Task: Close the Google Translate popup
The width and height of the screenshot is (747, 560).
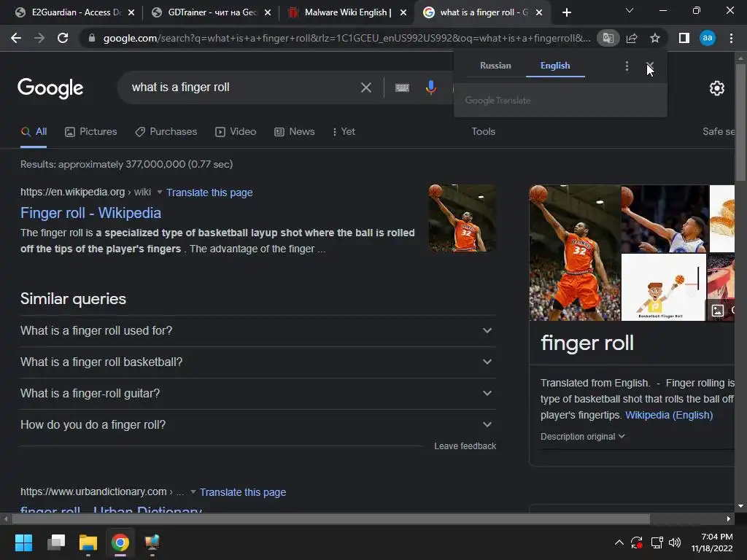Action: click(x=650, y=66)
